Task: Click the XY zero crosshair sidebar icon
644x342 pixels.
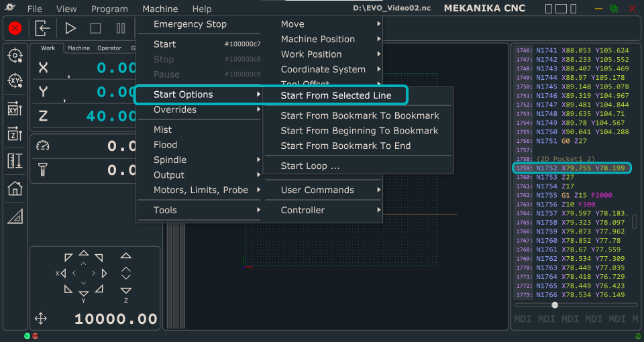Action: tap(15, 81)
